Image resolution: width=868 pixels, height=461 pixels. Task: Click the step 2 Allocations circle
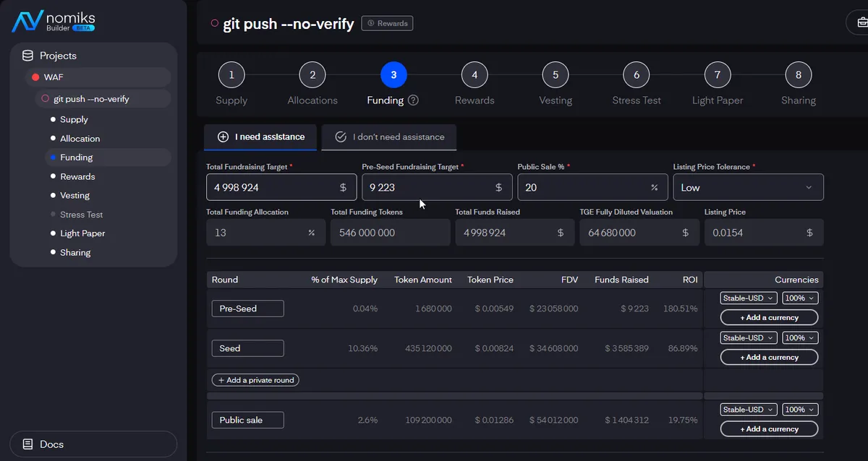312,74
